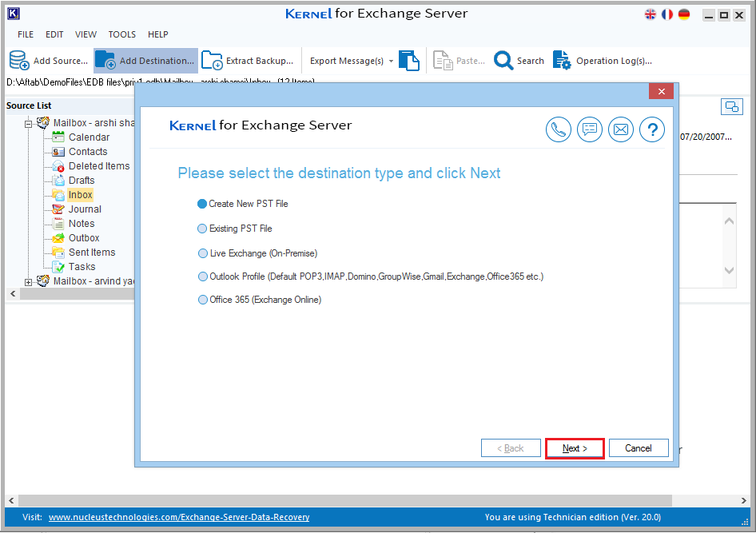
Task: Click the preview pane icon at right
Action: (732, 106)
